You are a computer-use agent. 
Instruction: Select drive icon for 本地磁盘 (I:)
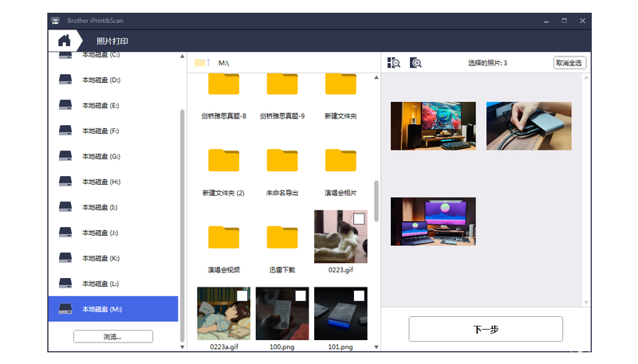coord(65,207)
